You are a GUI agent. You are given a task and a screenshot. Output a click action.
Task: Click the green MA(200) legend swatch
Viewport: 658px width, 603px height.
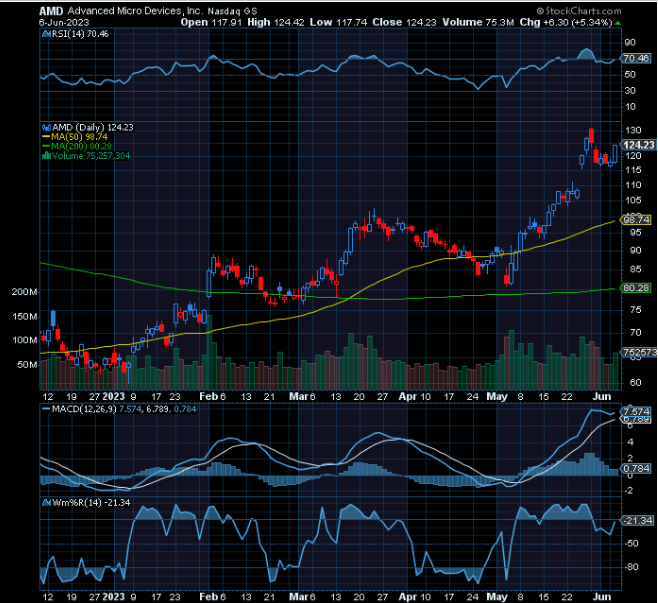tap(43, 146)
